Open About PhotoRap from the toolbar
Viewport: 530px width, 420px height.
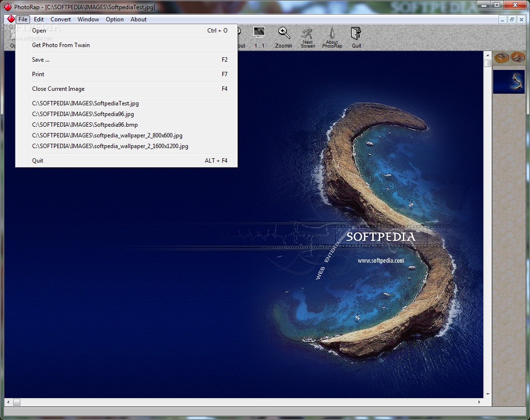(332, 37)
